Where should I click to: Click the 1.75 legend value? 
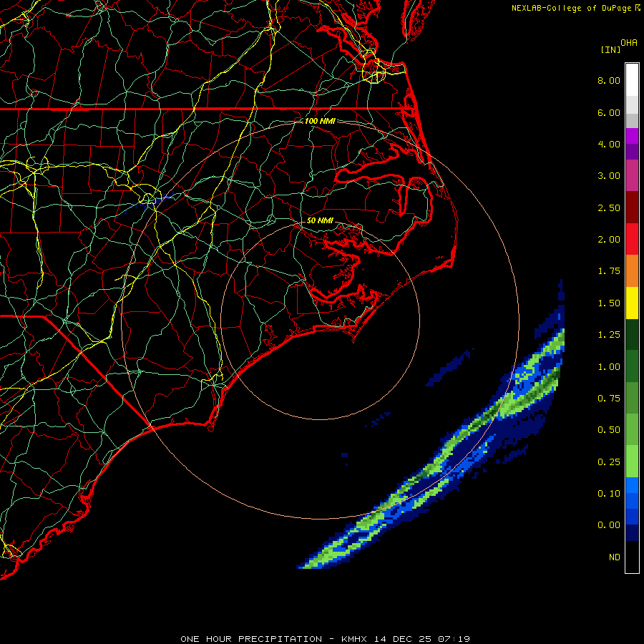(609, 271)
